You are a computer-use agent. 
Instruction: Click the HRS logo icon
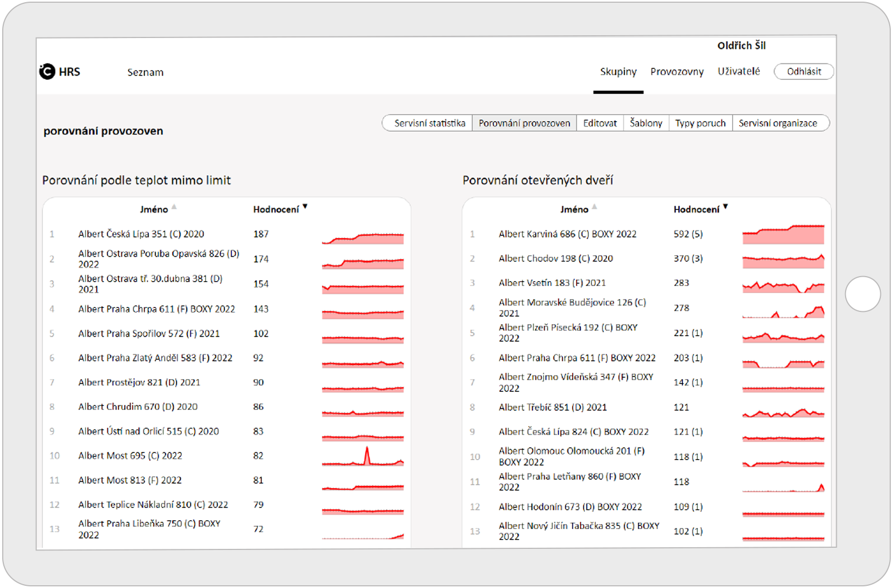[47, 72]
